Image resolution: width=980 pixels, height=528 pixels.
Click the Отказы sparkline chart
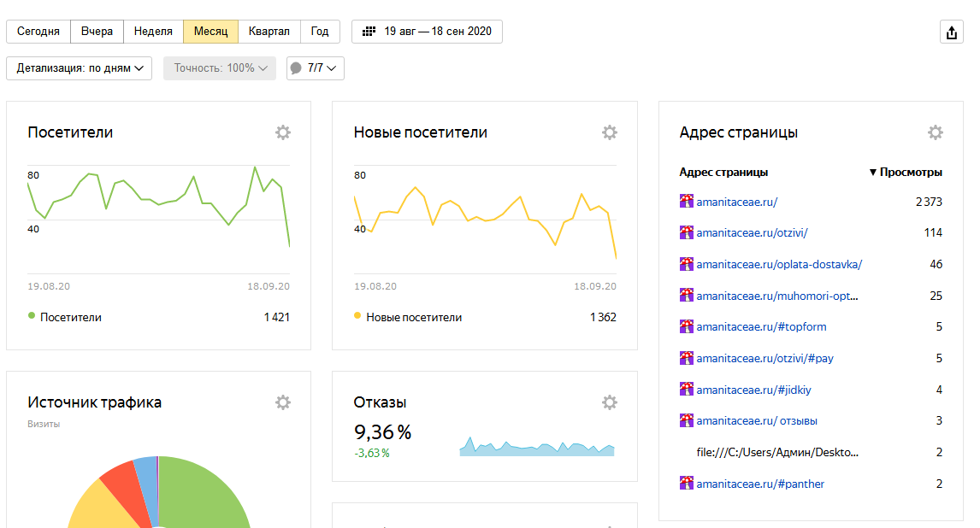(537, 446)
